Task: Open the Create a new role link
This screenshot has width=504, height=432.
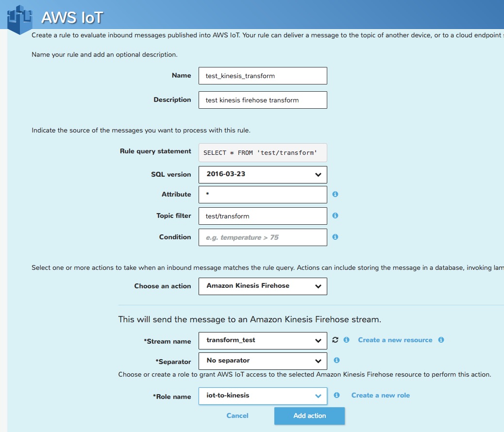Action: [x=381, y=395]
